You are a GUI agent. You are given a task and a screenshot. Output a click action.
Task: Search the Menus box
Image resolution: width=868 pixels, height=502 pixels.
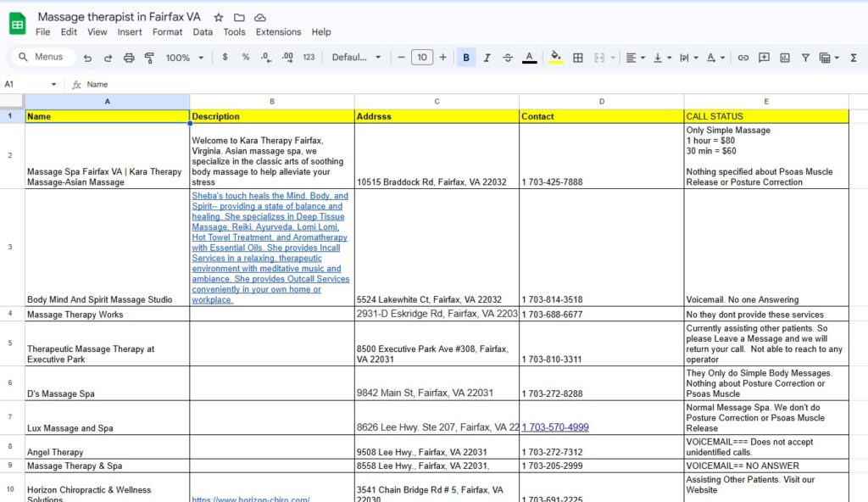(x=43, y=57)
